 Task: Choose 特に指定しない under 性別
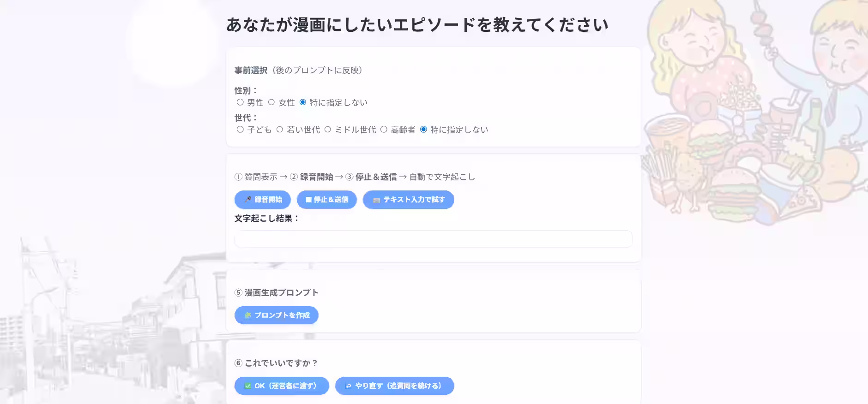click(x=303, y=102)
